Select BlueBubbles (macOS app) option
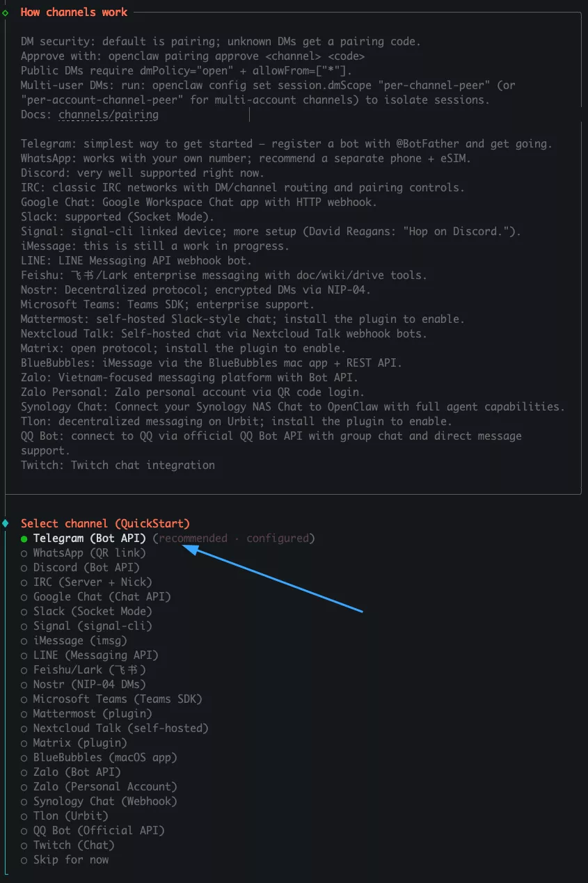This screenshot has width=588, height=883. click(x=105, y=757)
